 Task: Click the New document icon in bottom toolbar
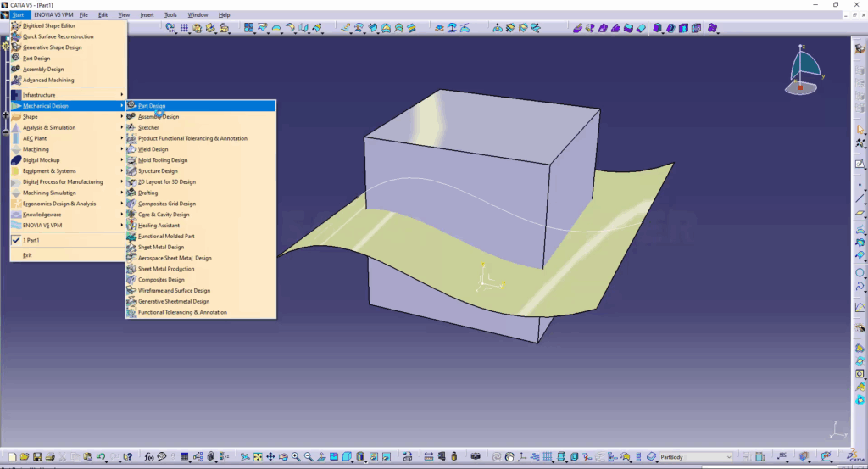point(13,456)
